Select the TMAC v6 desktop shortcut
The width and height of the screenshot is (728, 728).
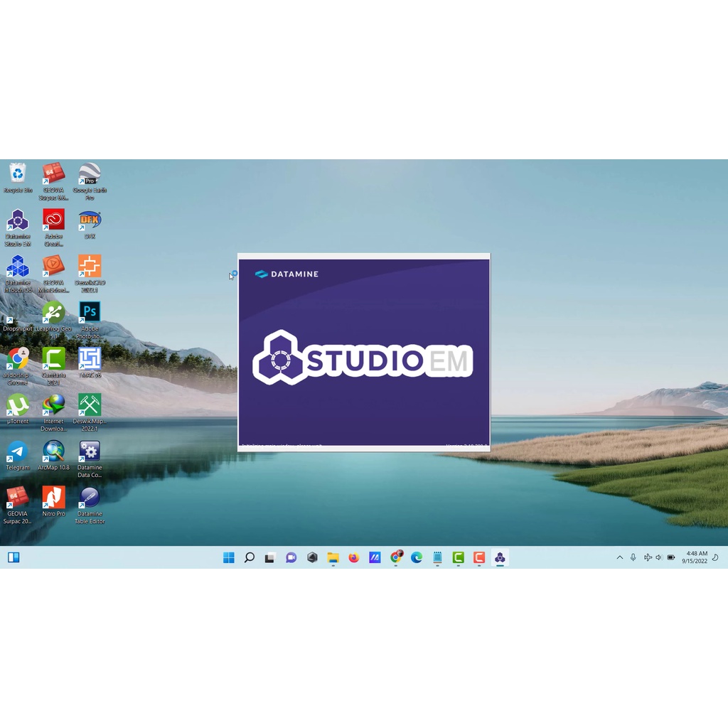90,362
